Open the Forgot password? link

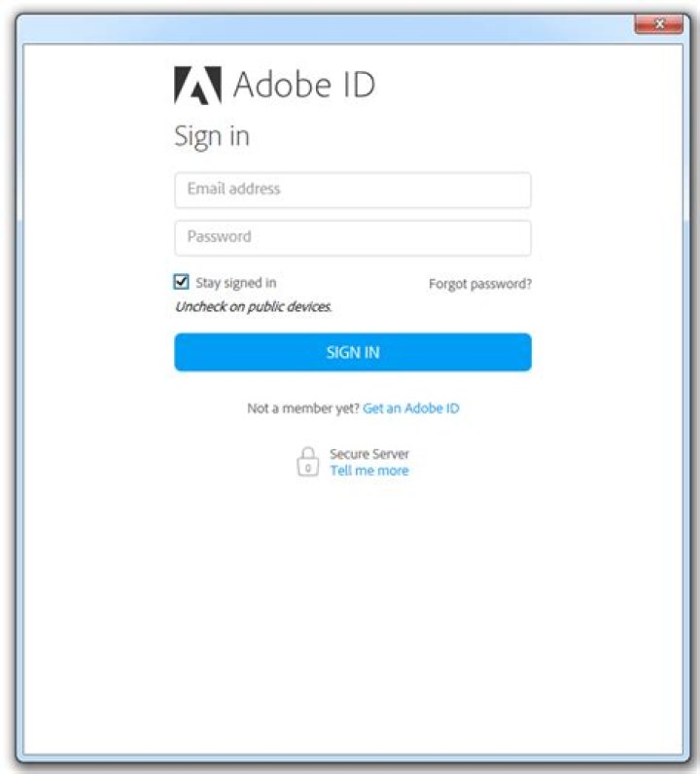480,284
